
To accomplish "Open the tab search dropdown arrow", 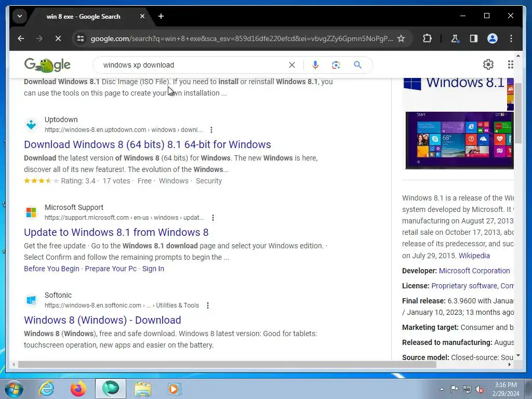I will [x=20, y=16].
